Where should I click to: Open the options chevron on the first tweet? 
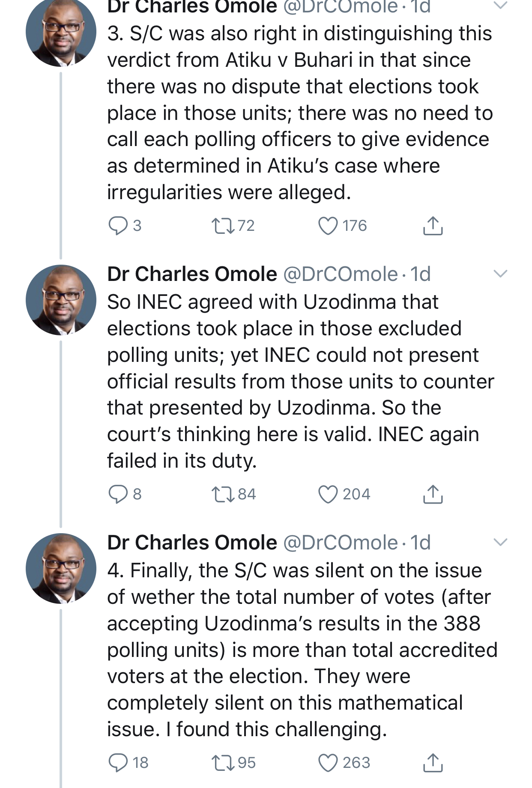[500, 6]
